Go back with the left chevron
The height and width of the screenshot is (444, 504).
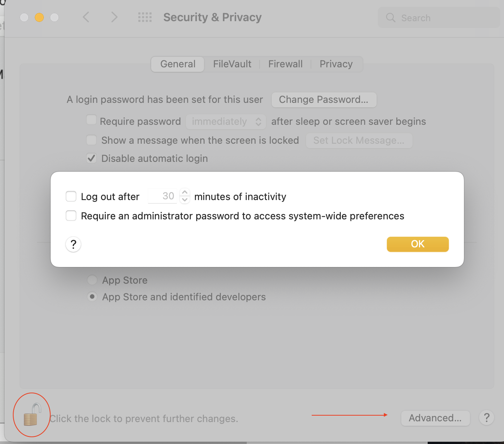pos(86,17)
